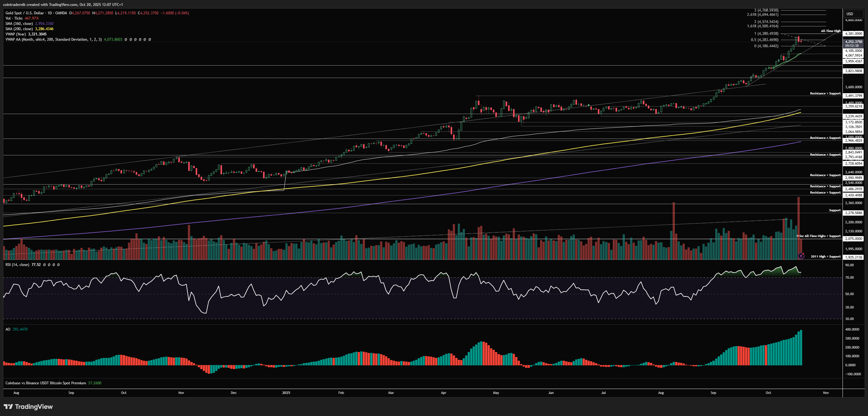868x416 pixels.
Task: Click the 4,381.0000 price axis label
Action: click(853, 33)
